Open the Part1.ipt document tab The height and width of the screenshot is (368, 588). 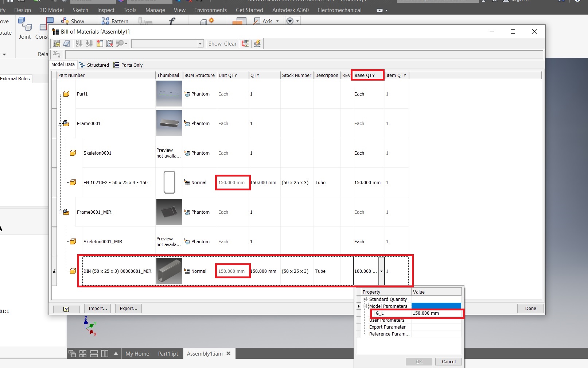[x=168, y=353]
